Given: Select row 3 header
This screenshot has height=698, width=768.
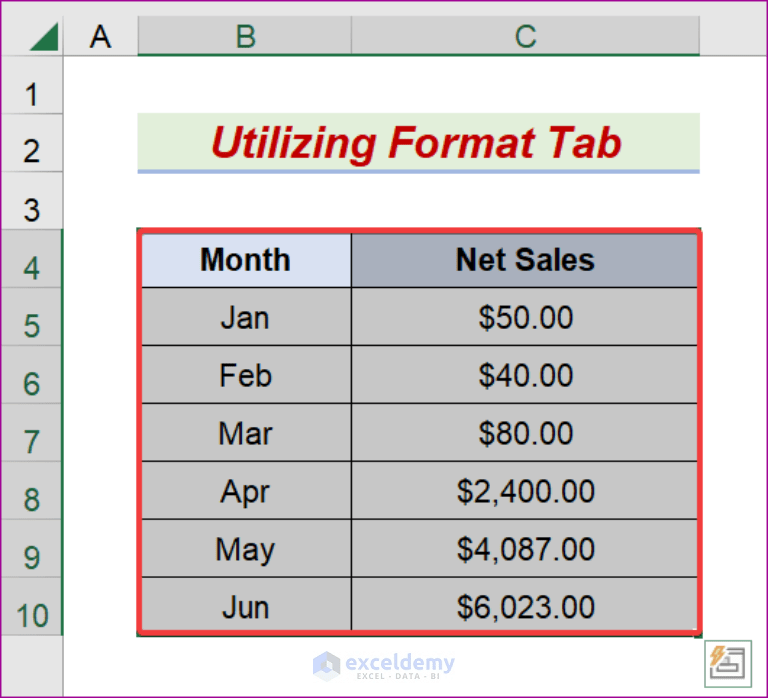Looking at the screenshot, I should tap(32, 201).
